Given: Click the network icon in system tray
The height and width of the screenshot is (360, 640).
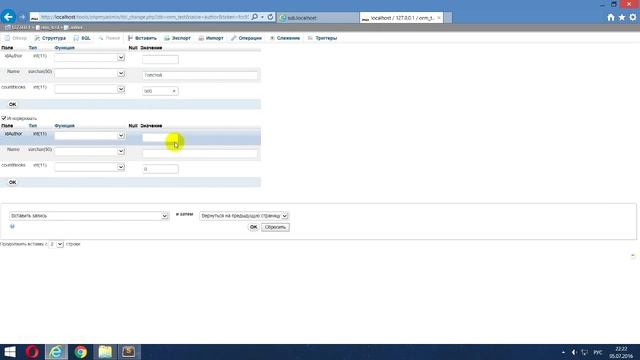Looking at the screenshot, I should [584, 352].
